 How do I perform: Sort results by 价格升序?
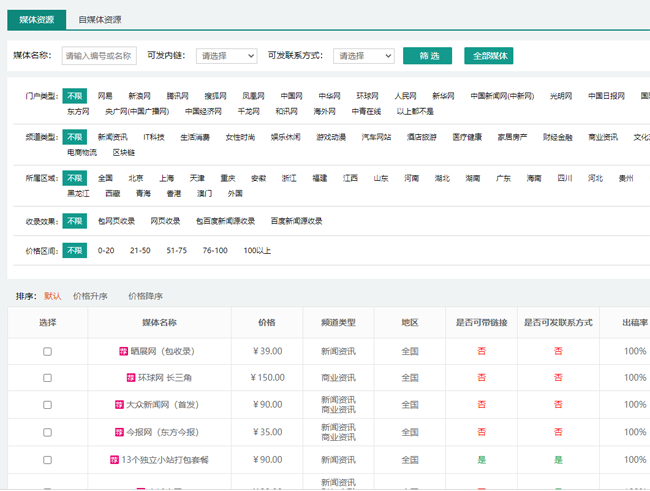[x=90, y=296]
